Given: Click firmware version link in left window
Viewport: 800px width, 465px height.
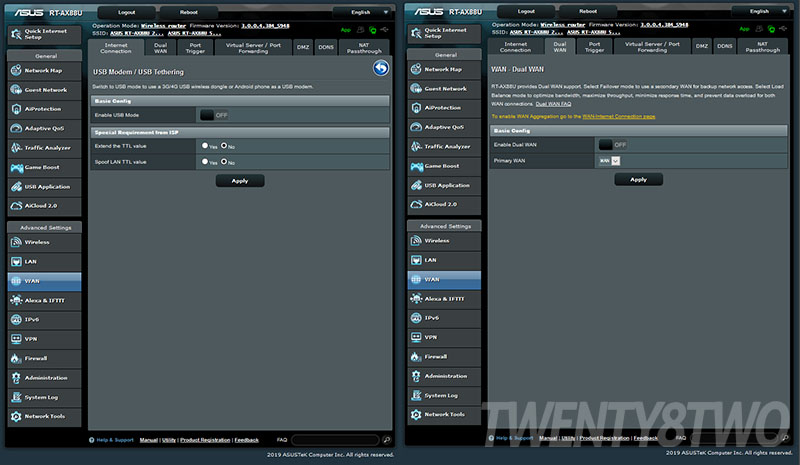Looking at the screenshot, I should click(265, 26).
